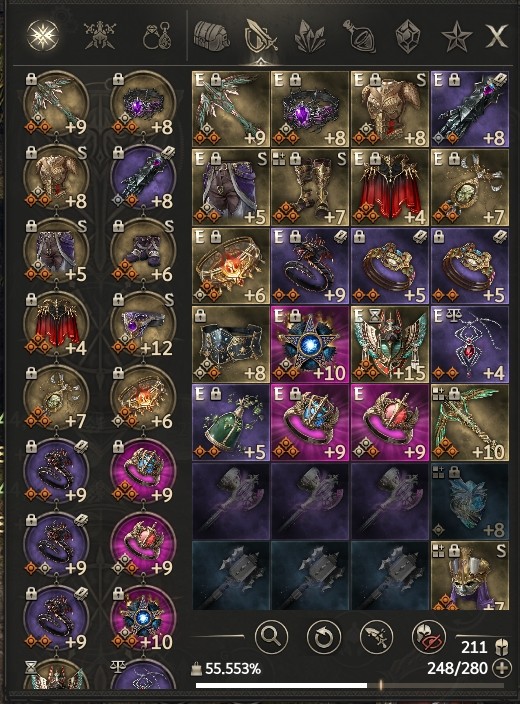The width and height of the screenshot is (520, 704).
Task: Select the green potion bottle +5 item
Action: 231,422
